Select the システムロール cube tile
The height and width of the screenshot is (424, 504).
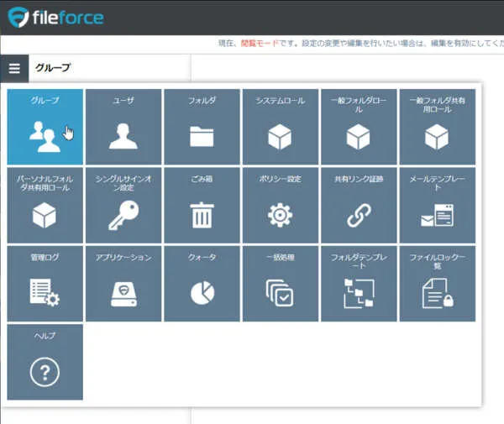click(x=280, y=127)
